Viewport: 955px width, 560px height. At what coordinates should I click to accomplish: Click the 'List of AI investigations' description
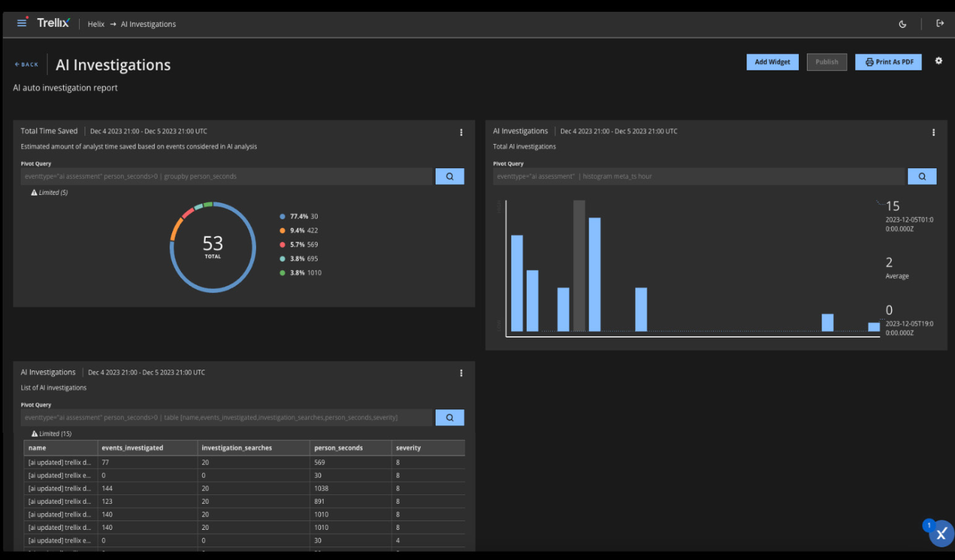click(54, 387)
